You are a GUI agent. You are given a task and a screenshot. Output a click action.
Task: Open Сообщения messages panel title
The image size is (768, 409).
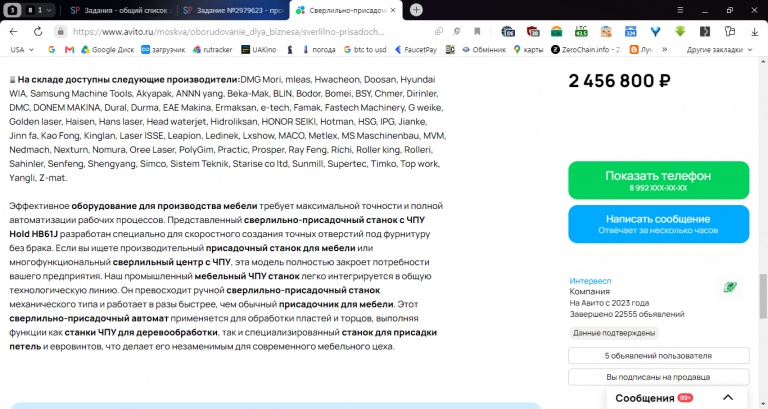645,398
